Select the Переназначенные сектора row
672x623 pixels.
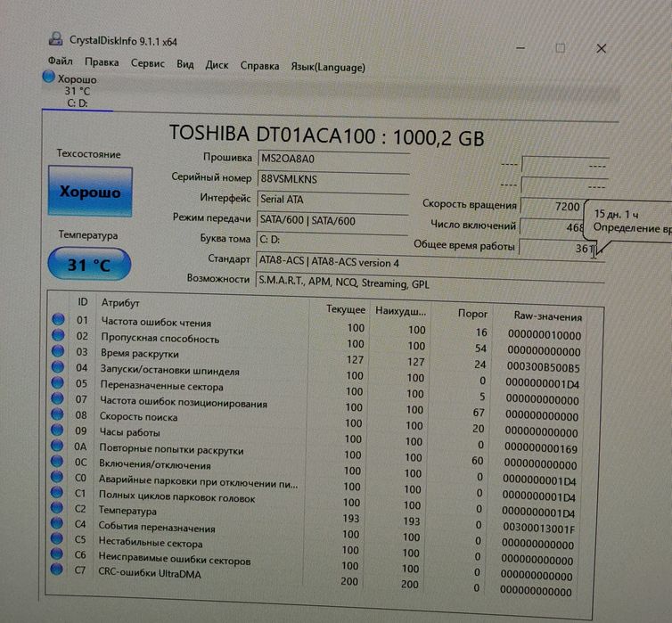[316, 389]
